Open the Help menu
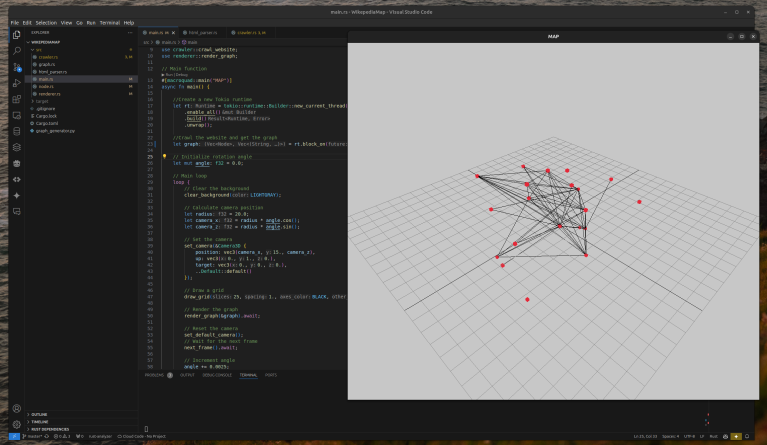Screen dimensions: 767x445 pos(129,22)
